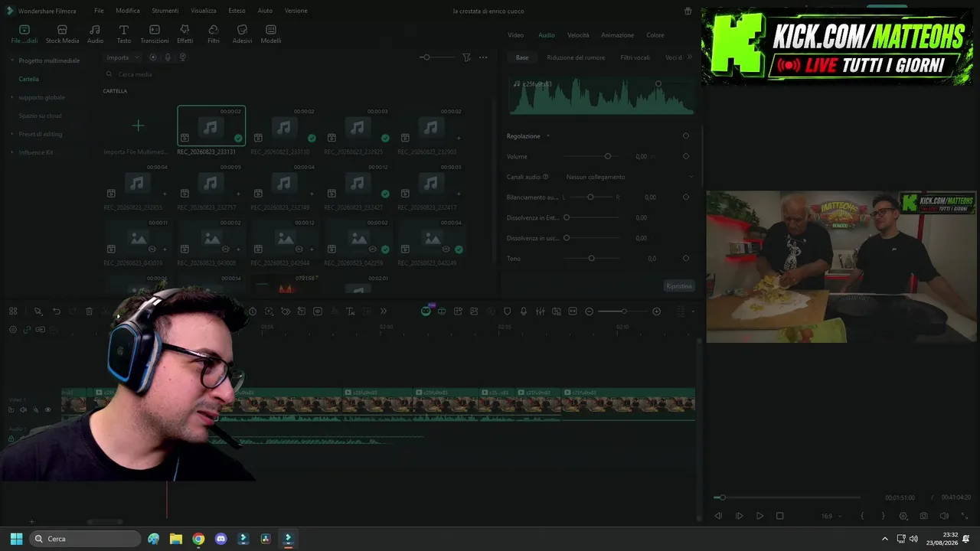
Task: Toggle the timeline auto-link chain icon
Action: [x=27, y=330]
